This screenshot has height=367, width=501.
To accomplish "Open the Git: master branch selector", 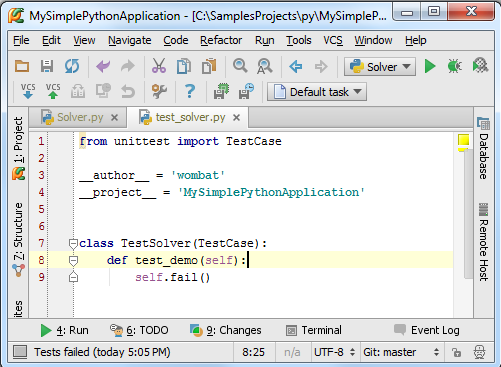I will point(401,352).
